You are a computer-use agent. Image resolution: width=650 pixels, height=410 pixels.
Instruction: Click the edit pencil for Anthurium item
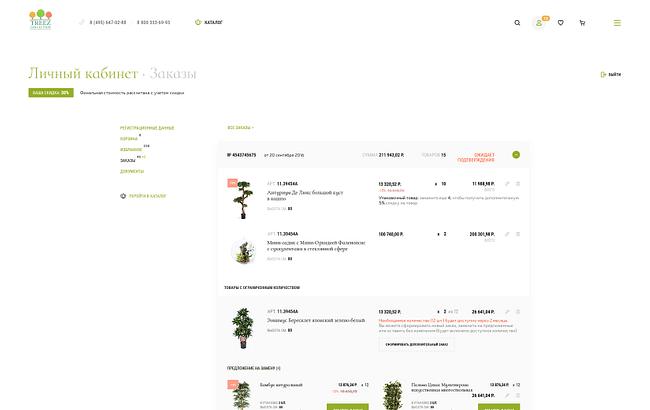507,184
